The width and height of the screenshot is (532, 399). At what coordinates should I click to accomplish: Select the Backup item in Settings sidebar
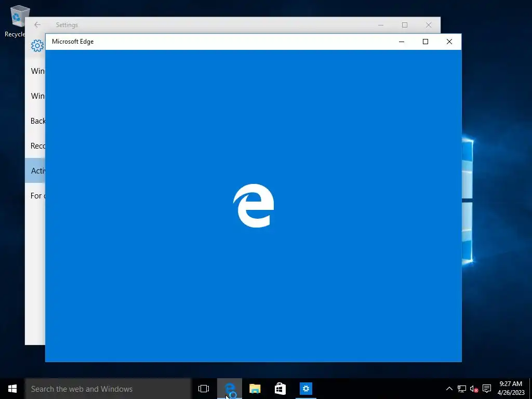click(35, 121)
